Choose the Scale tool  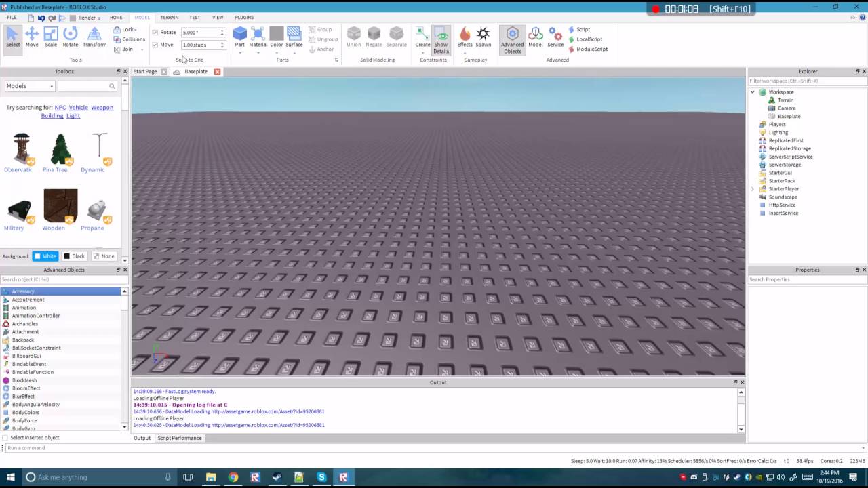[x=51, y=37]
